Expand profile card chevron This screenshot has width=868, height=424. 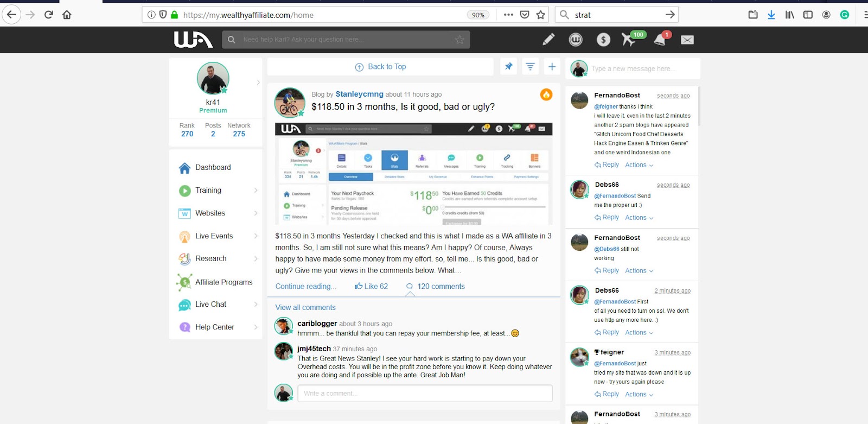pyautogui.click(x=258, y=83)
